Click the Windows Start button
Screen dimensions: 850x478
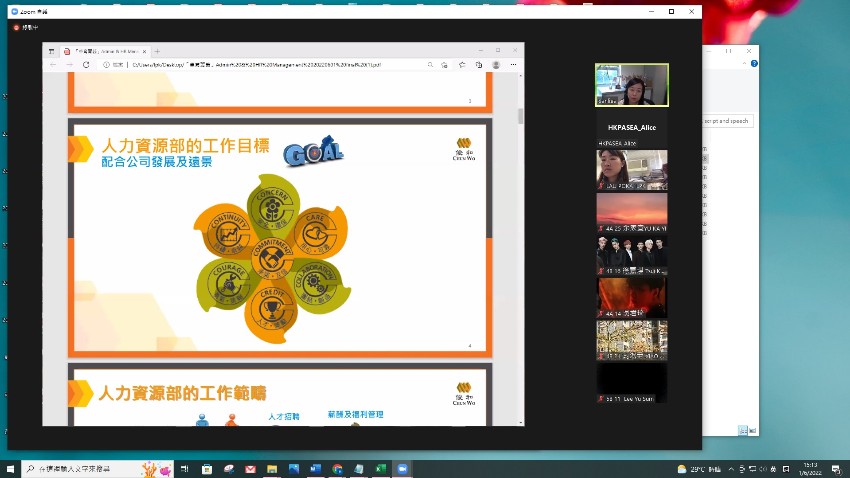10,469
